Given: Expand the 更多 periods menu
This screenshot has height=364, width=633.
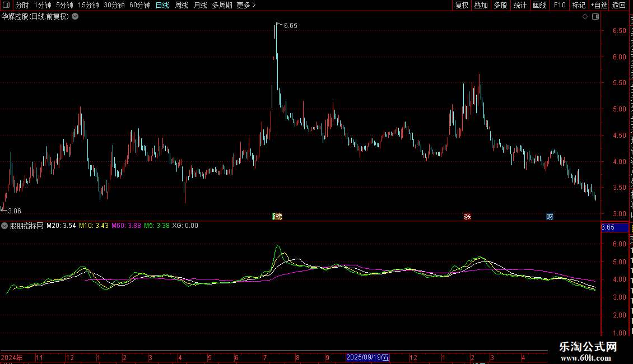Looking at the screenshot, I should pyautogui.click(x=246, y=5).
